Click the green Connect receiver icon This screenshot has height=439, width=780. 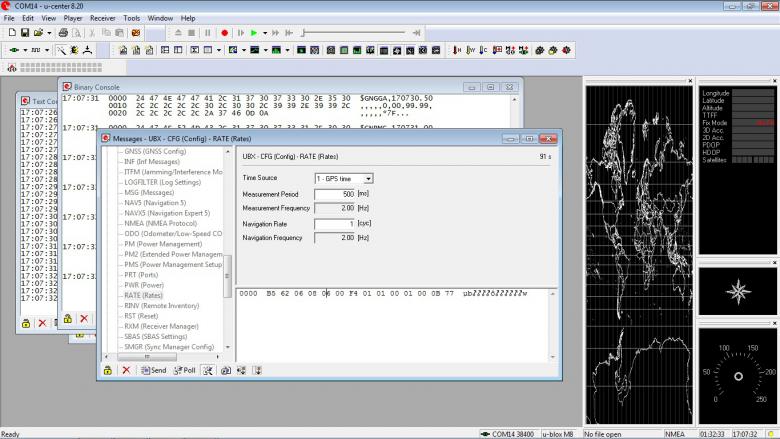pos(14,50)
